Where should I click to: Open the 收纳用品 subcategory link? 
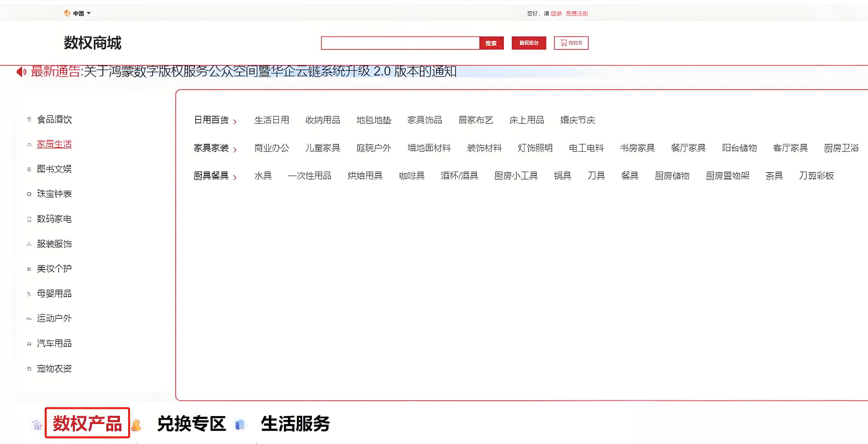pos(322,120)
